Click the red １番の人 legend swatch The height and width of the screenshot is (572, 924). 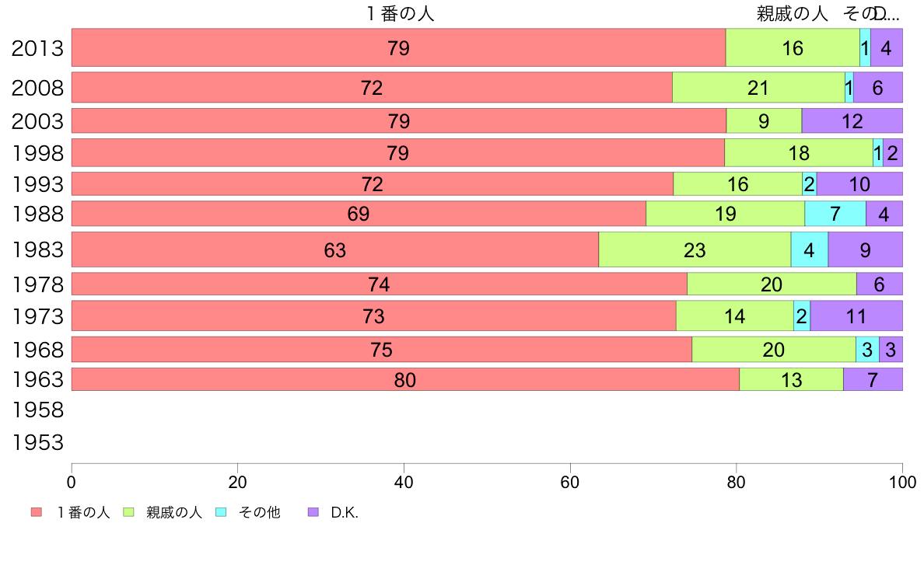36,512
